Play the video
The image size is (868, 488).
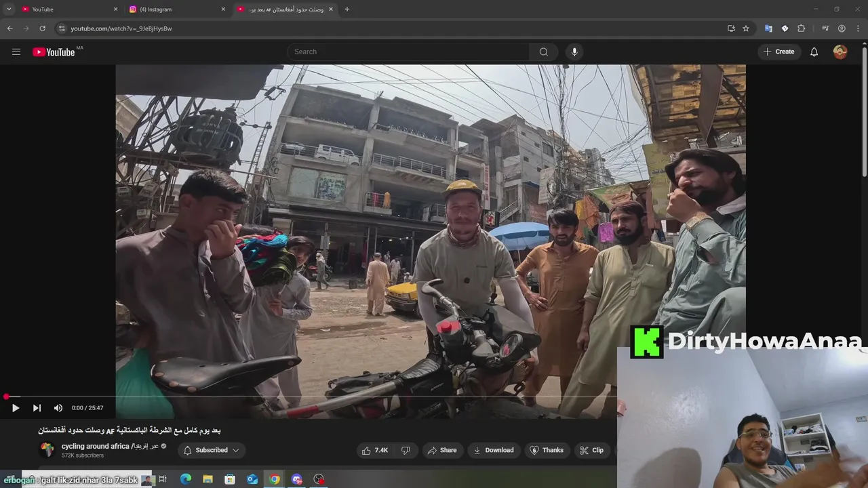click(x=16, y=408)
